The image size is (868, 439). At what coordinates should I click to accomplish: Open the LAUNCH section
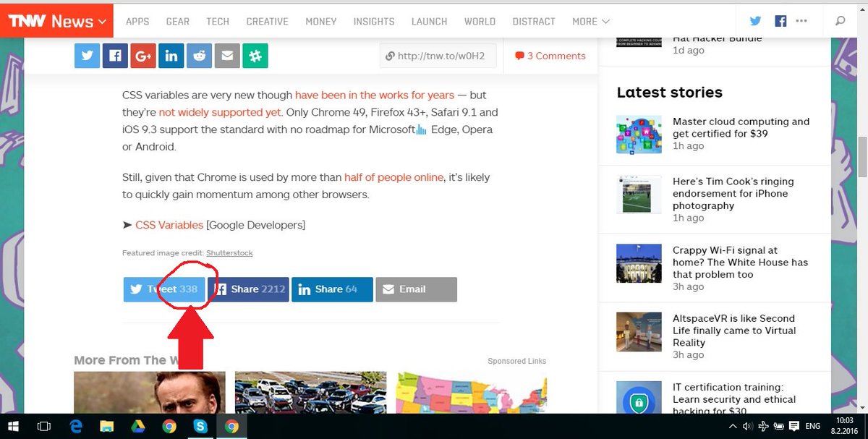[x=430, y=22]
